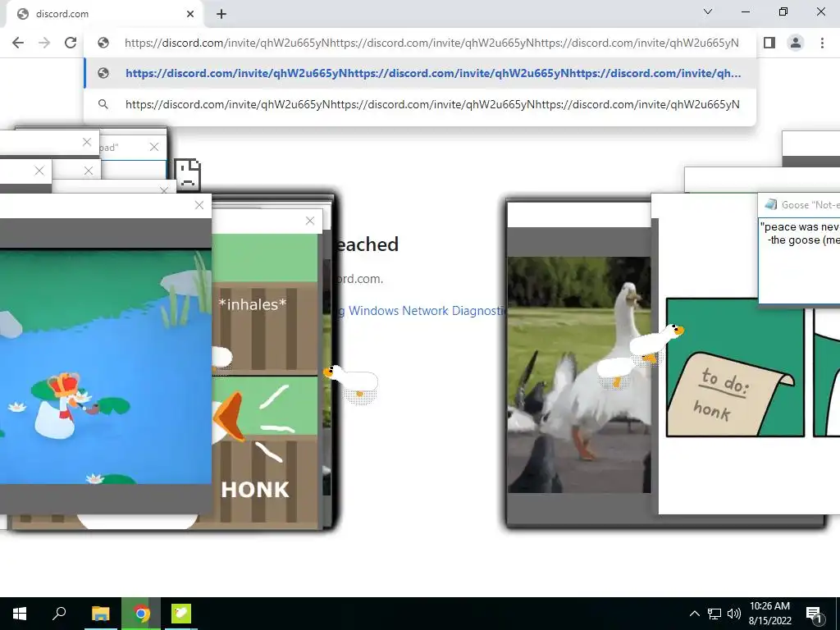The image size is (840, 630).
Task: Open volume control tray icon
Action: click(734, 614)
